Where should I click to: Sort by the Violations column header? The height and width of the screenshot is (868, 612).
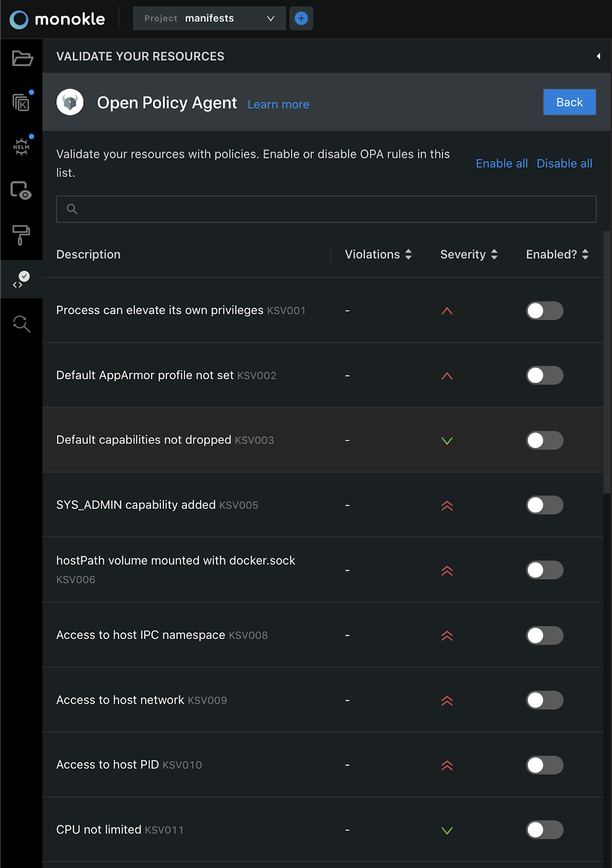(x=379, y=254)
